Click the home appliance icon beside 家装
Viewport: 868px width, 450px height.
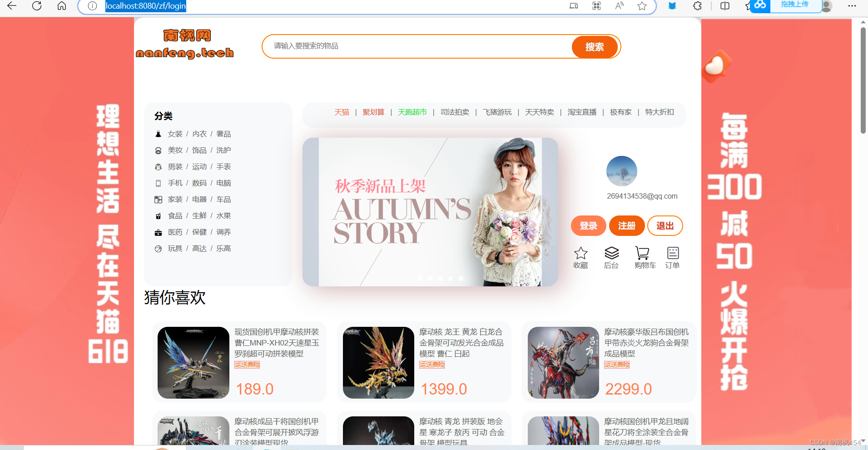158,200
